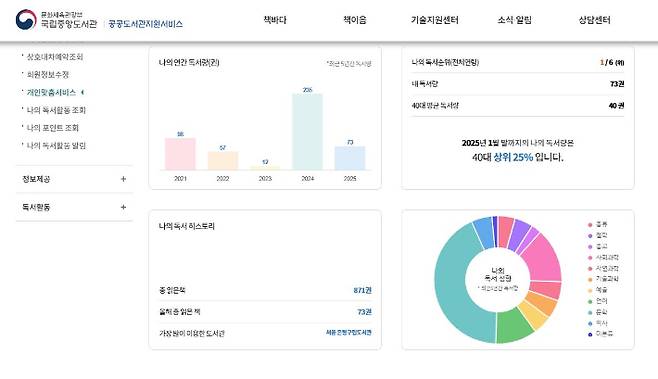Click the 2025 light blue bar

[350, 158]
